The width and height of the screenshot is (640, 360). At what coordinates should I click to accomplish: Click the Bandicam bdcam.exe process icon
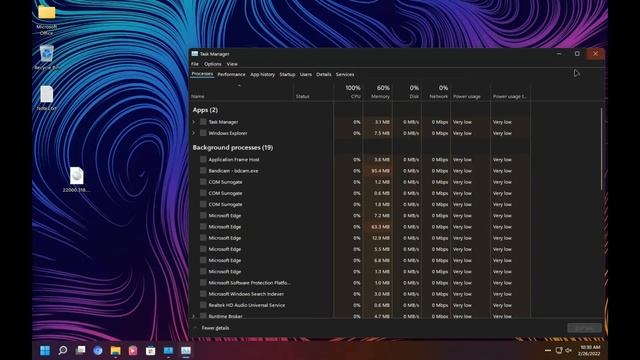tap(203, 171)
